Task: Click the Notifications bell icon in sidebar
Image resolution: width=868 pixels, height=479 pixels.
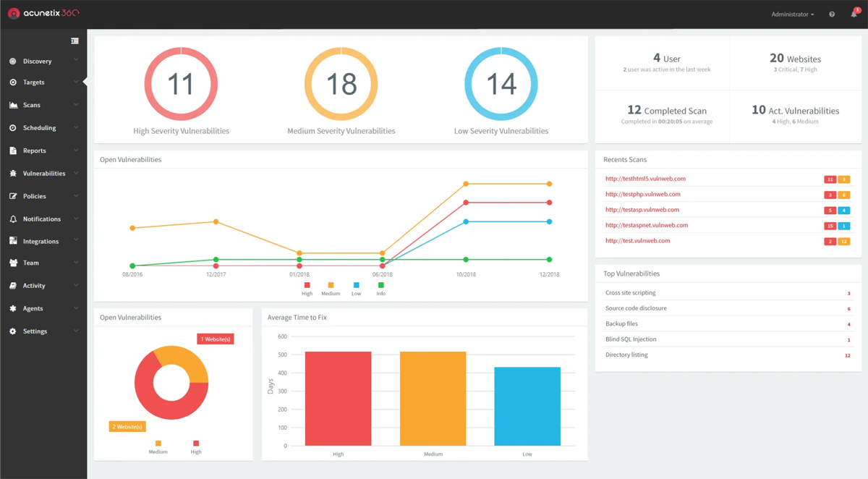Action: point(13,219)
